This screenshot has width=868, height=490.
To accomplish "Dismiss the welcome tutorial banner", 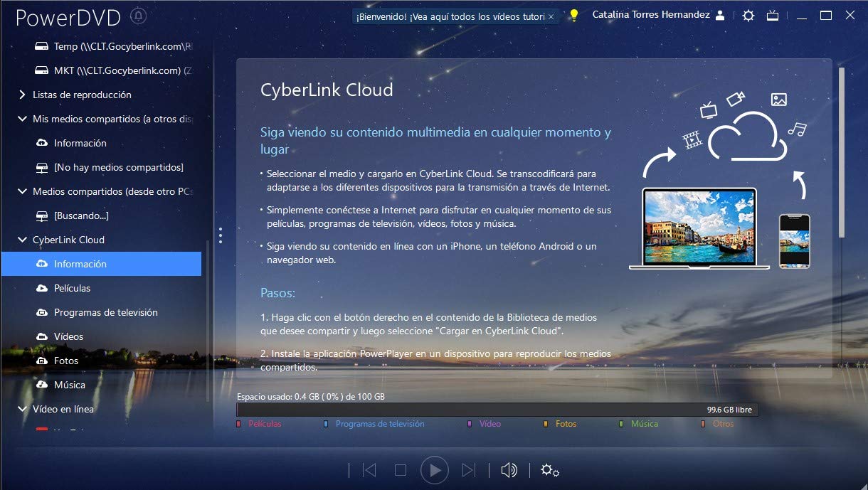I will (x=551, y=16).
